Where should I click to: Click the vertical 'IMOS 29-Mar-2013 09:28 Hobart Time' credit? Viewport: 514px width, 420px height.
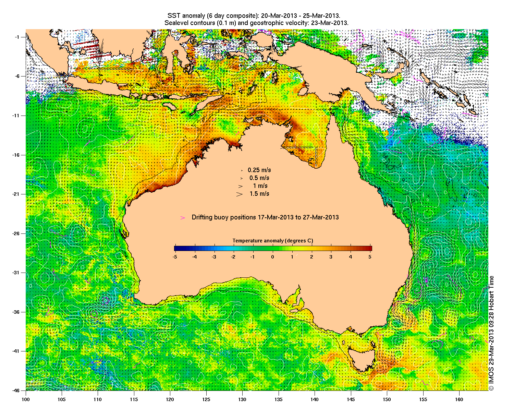(491, 333)
